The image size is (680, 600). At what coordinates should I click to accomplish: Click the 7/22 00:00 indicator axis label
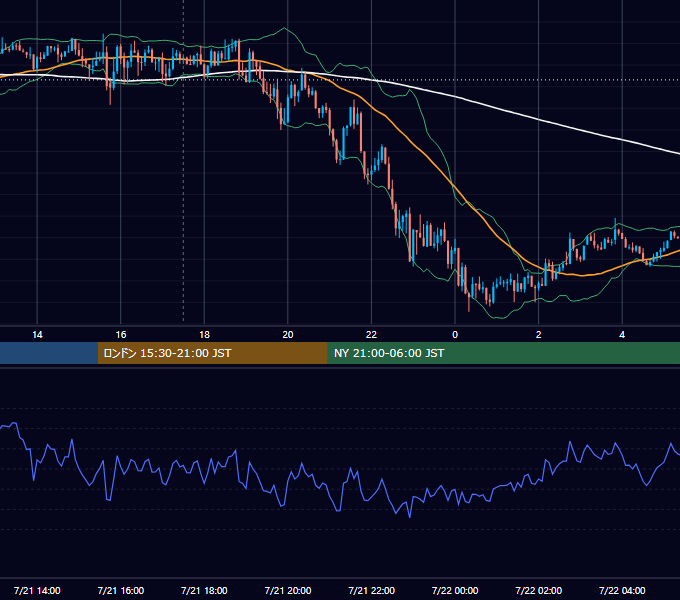(x=455, y=590)
